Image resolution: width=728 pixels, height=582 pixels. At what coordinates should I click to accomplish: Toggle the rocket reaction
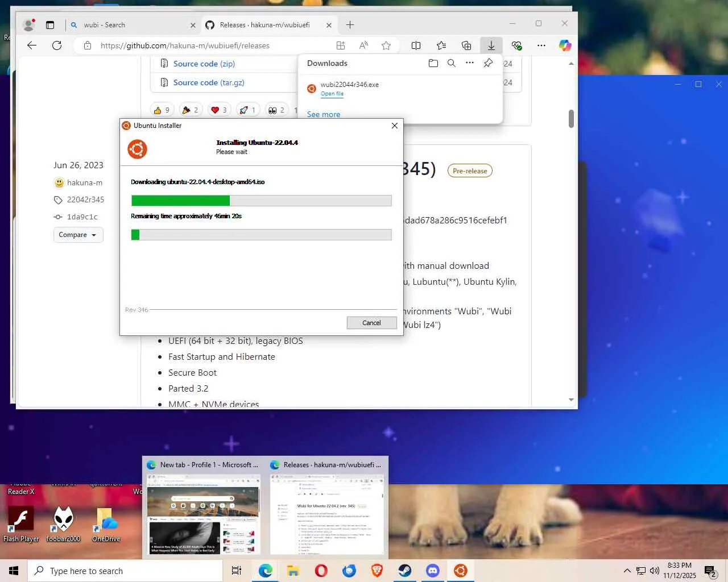coord(248,110)
